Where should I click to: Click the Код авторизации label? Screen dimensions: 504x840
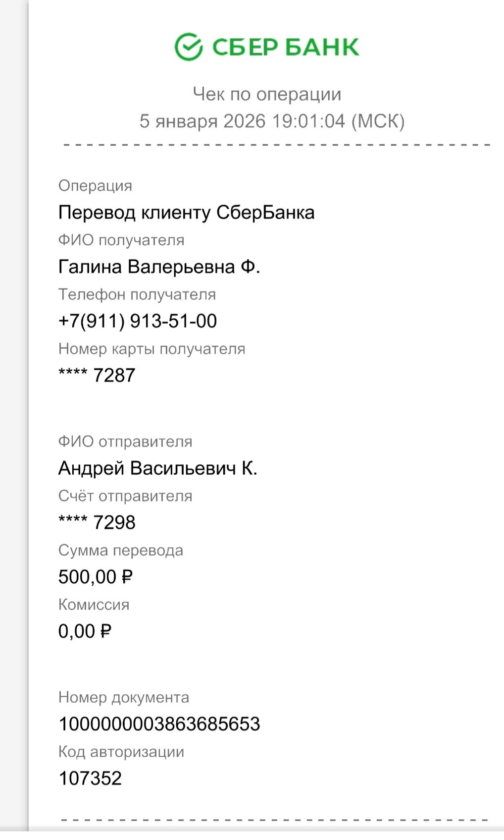pyautogui.click(x=121, y=752)
